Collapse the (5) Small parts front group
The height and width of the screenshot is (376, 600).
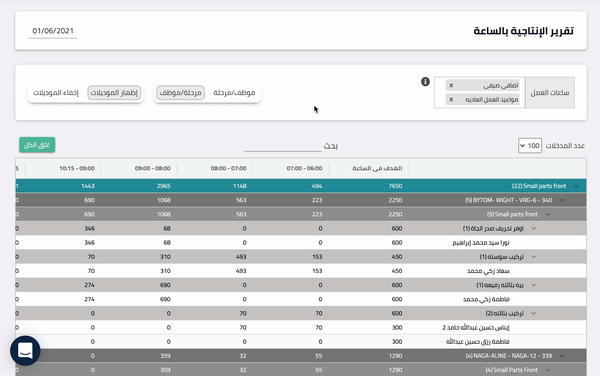pyautogui.click(x=548, y=214)
